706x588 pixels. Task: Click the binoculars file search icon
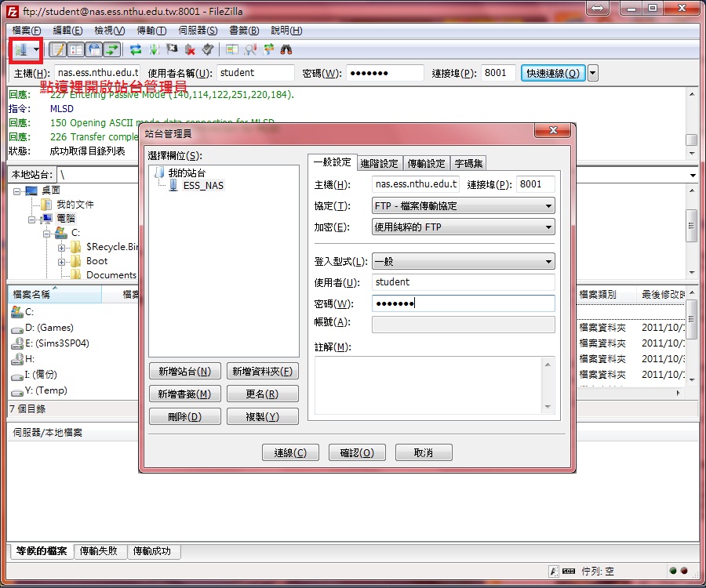(286, 49)
